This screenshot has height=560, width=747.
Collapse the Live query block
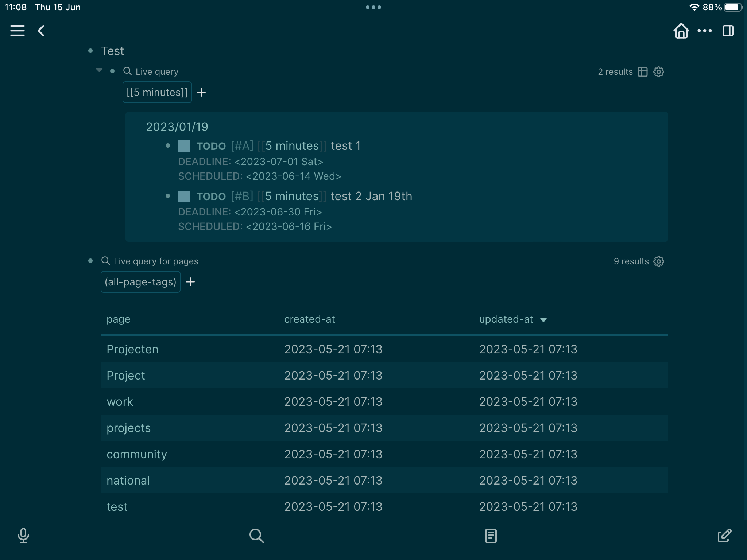pos(98,70)
